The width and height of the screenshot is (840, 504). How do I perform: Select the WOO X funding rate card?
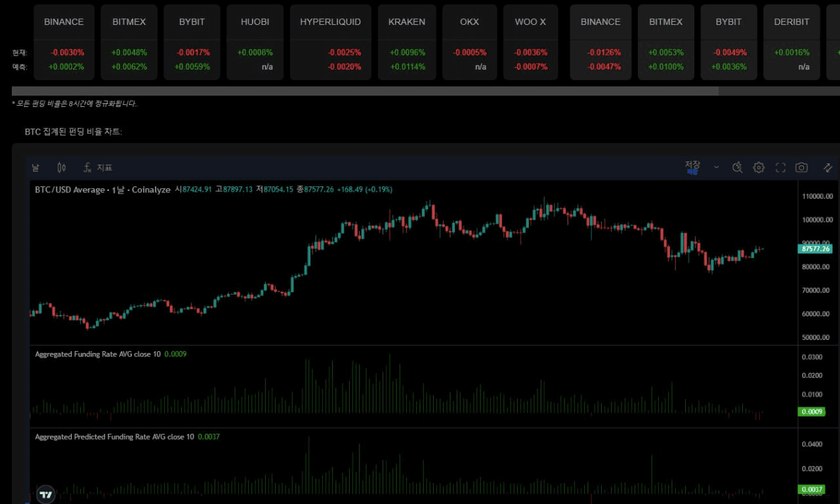tap(530, 42)
